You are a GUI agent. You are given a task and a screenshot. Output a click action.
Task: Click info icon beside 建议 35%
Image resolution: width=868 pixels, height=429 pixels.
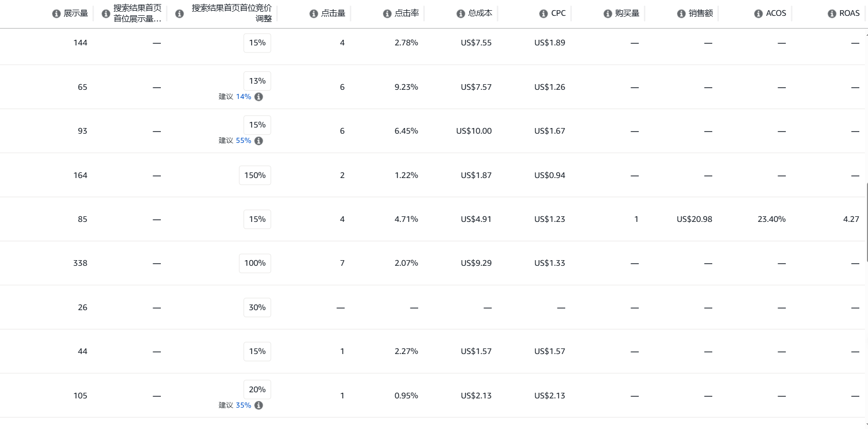pyautogui.click(x=259, y=406)
